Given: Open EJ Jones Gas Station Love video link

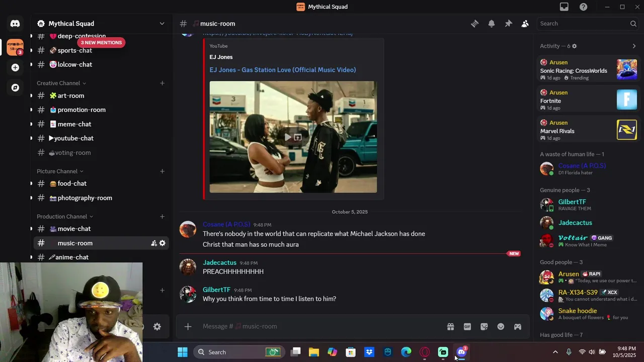Looking at the screenshot, I should [283, 70].
